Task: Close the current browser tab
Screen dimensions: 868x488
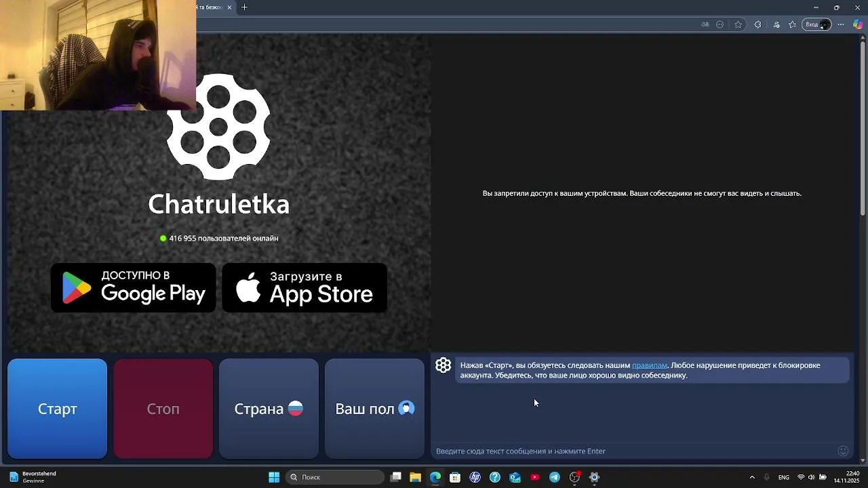Action: (x=229, y=7)
